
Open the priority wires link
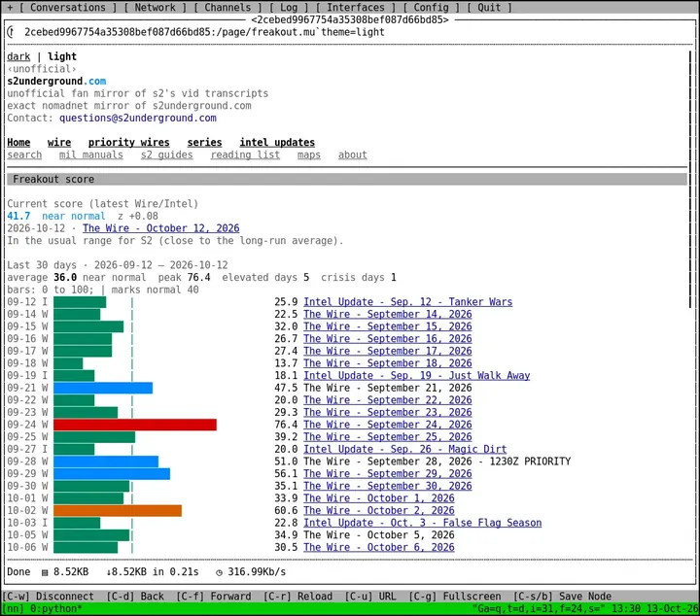[129, 142]
